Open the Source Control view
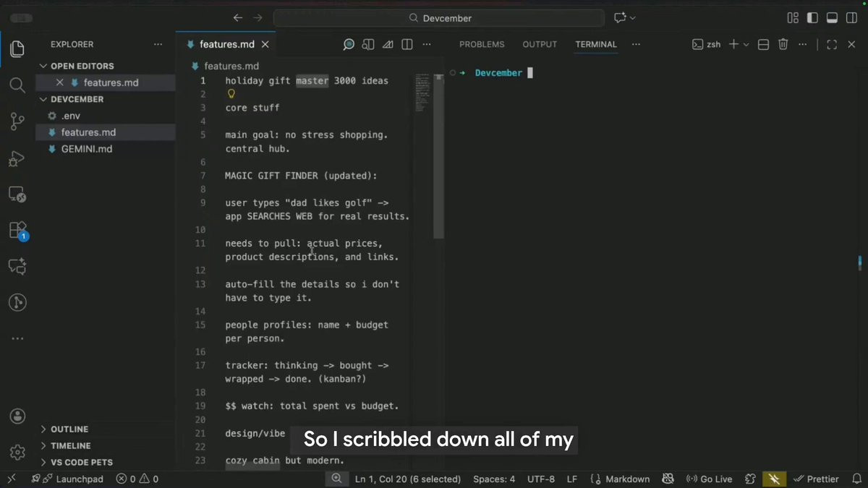868x488 pixels. click(17, 121)
